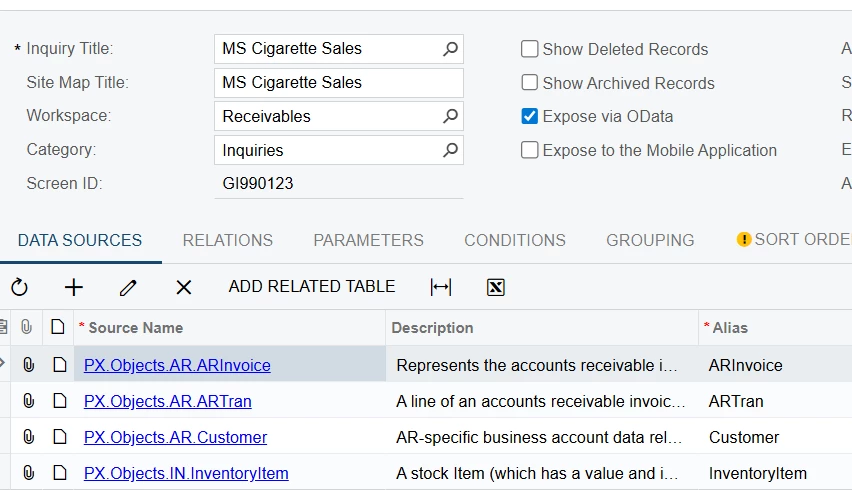The image size is (852, 490).
Task: Open the Inquiry Title lookup magnifier
Action: [x=450, y=48]
